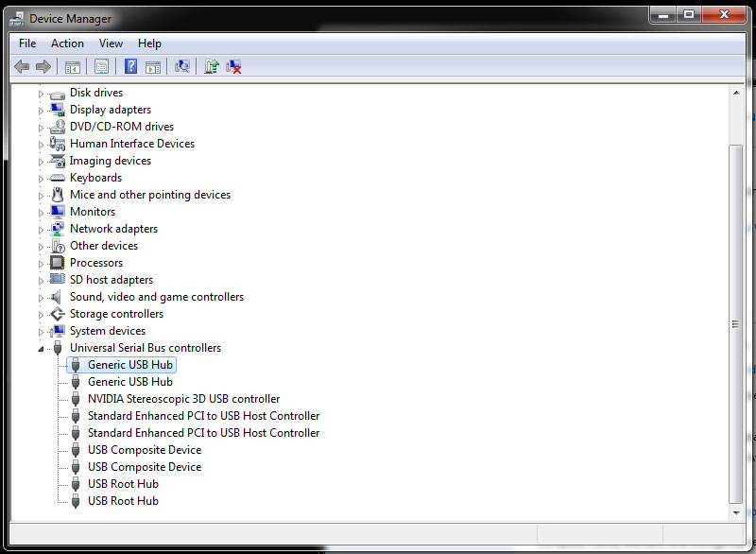
Task: Click the Storage controllers icon
Action: pyautogui.click(x=58, y=314)
